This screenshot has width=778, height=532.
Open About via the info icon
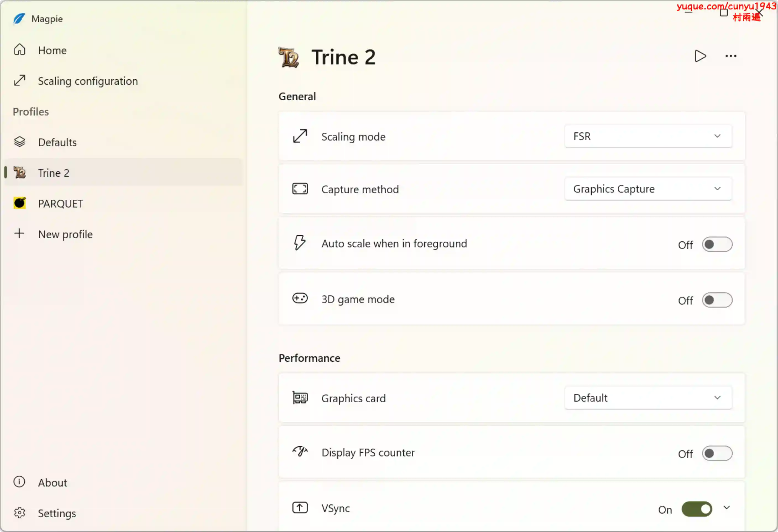19,482
